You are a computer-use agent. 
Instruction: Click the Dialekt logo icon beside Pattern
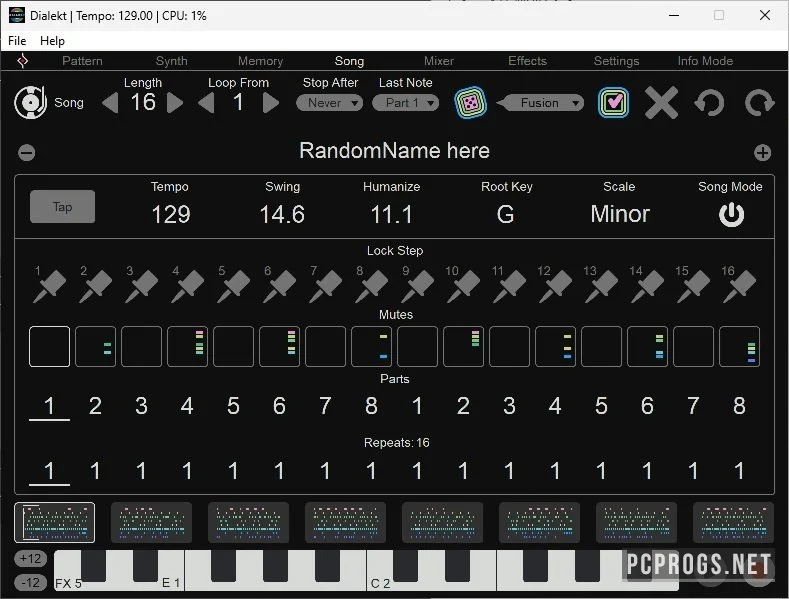coord(23,61)
